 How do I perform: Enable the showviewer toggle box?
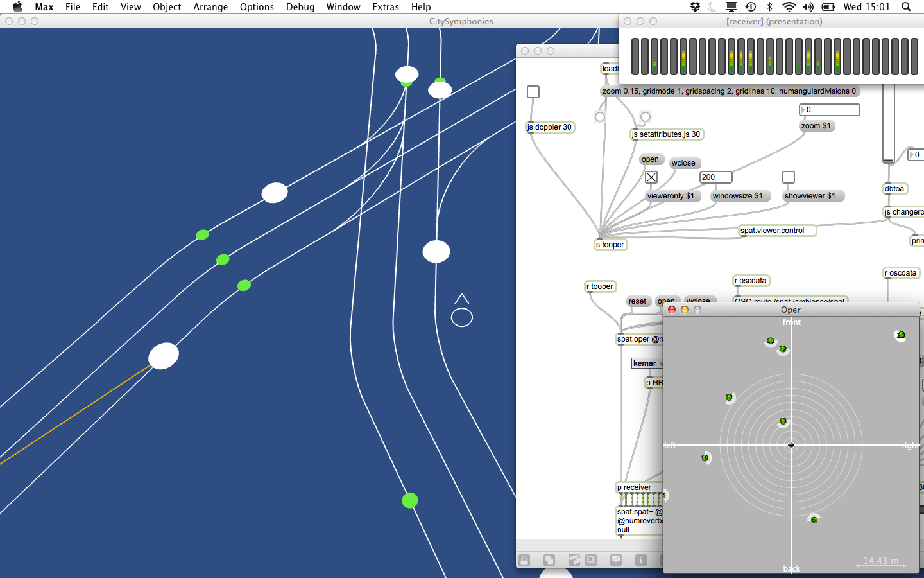click(x=789, y=177)
